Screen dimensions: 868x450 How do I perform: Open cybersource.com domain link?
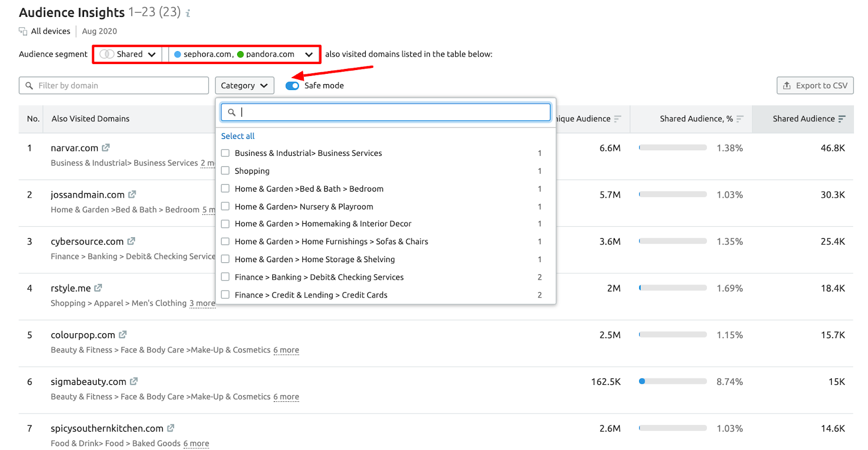[x=87, y=242]
